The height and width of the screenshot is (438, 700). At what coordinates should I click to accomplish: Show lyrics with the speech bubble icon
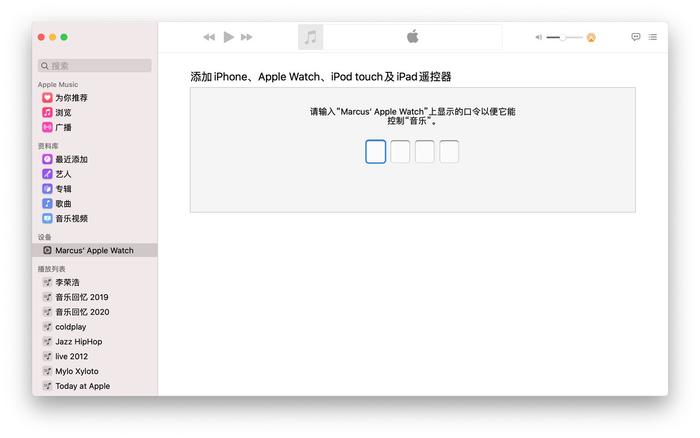(x=636, y=37)
